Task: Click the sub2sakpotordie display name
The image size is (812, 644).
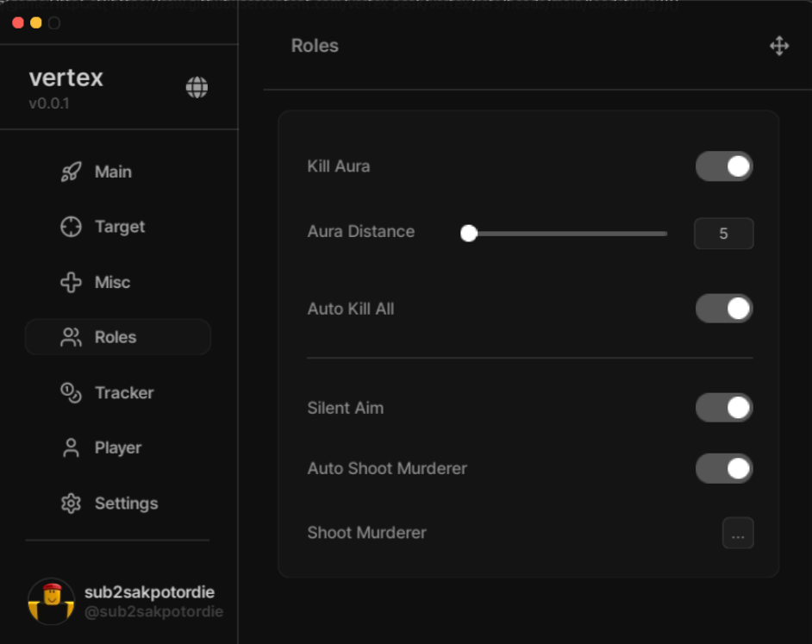Action: (149, 592)
